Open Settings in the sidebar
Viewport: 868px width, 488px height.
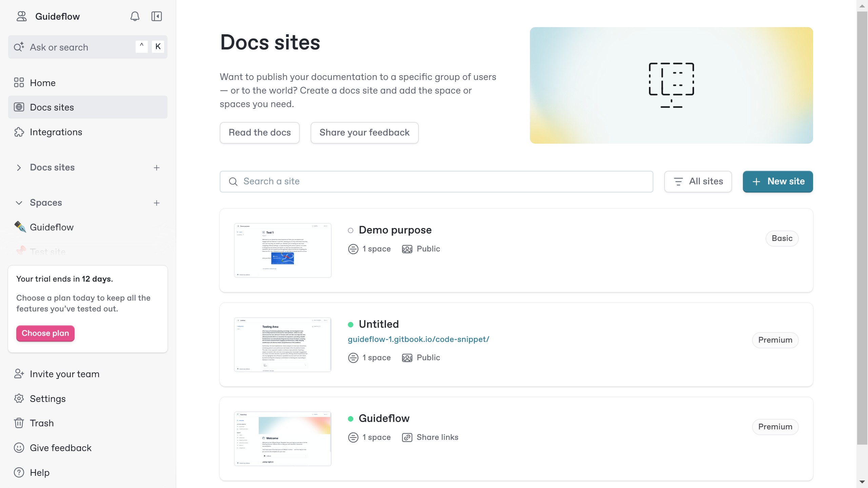click(88, 399)
